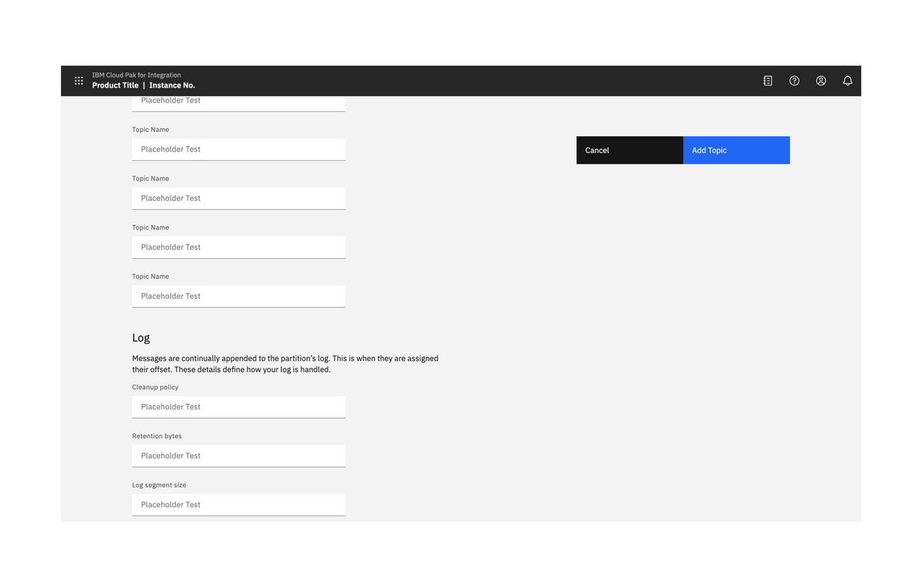Screen dimensions: 923x588
Task: Click the Log segment size field
Action: [x=238, y=505]
